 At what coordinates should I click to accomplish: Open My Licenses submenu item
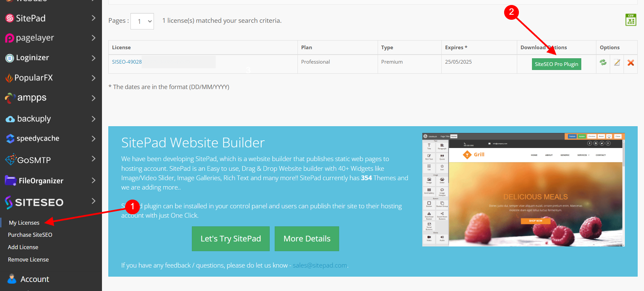point(24,223)
